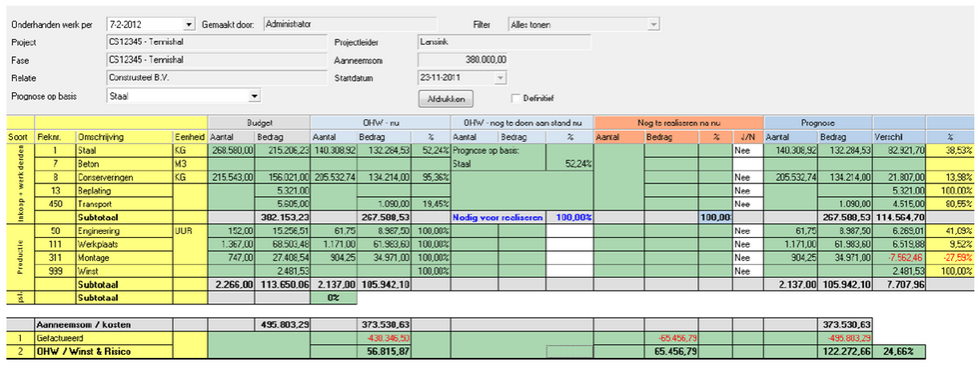Click result value 56.815,87
The width and height of the screenshot is (980, 366).
coord(384,352)
